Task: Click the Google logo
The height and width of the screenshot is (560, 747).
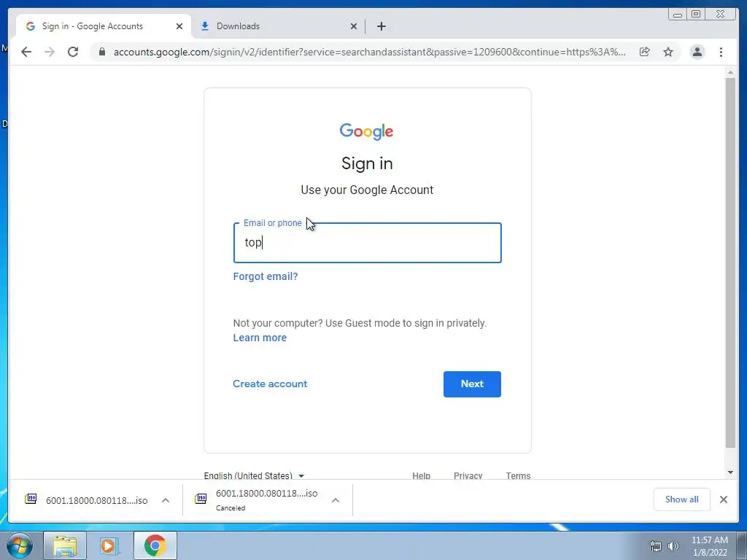Action: point(366,131)
